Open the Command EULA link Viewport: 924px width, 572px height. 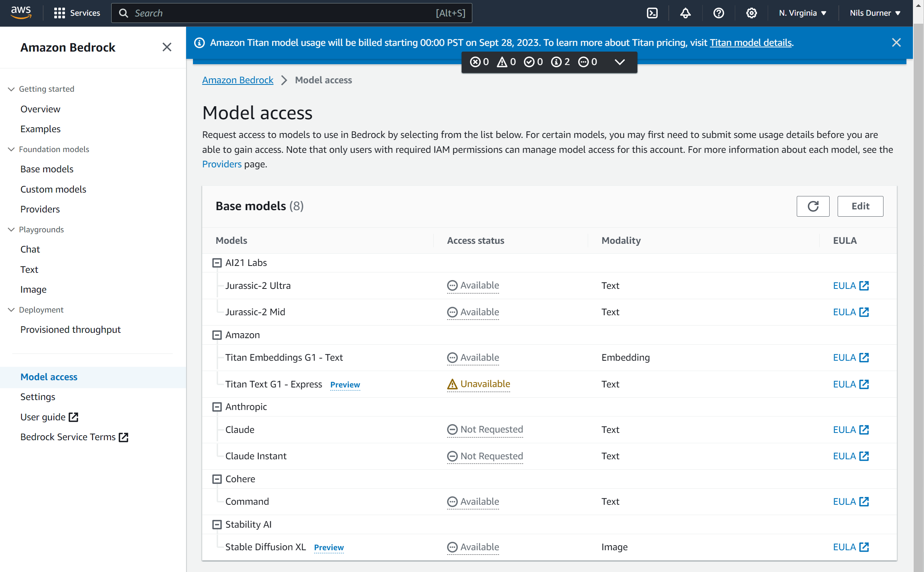tap(851, 501)
